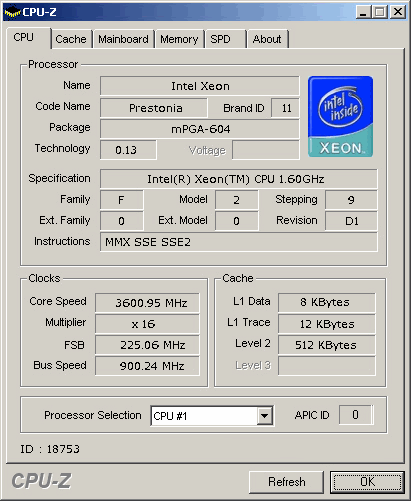The height and width of the screenshot is (501, 411).
Task: Click the APIC ID value 0
Action: tap(355, 415)
